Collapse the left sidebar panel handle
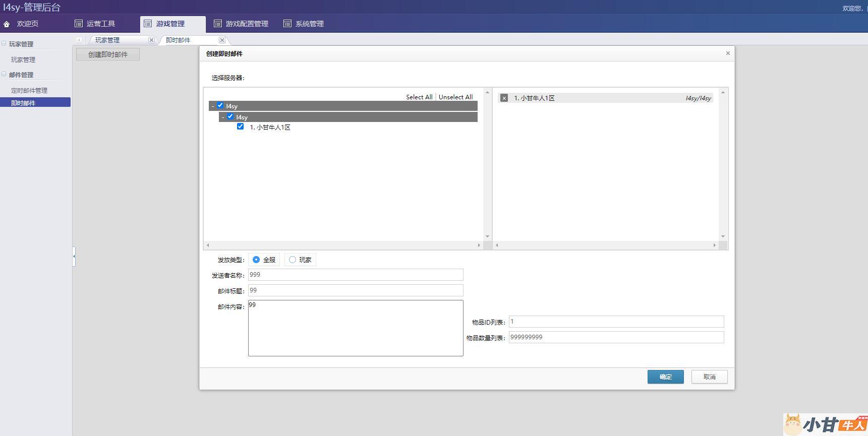This screenshot has height=436, width=868. coord(74,256)
